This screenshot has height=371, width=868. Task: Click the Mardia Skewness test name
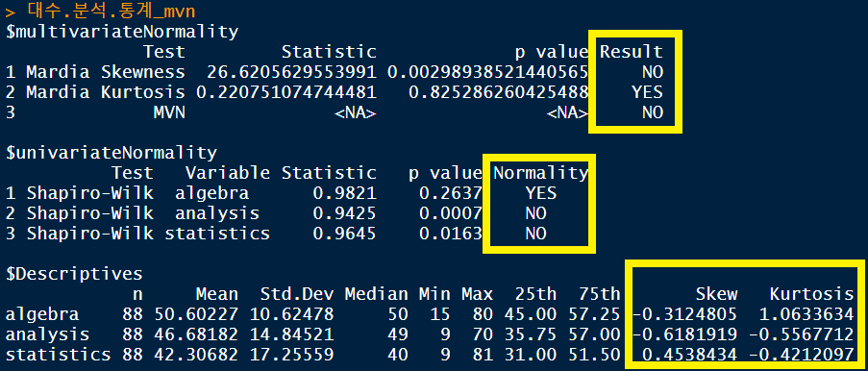[106, 72]
